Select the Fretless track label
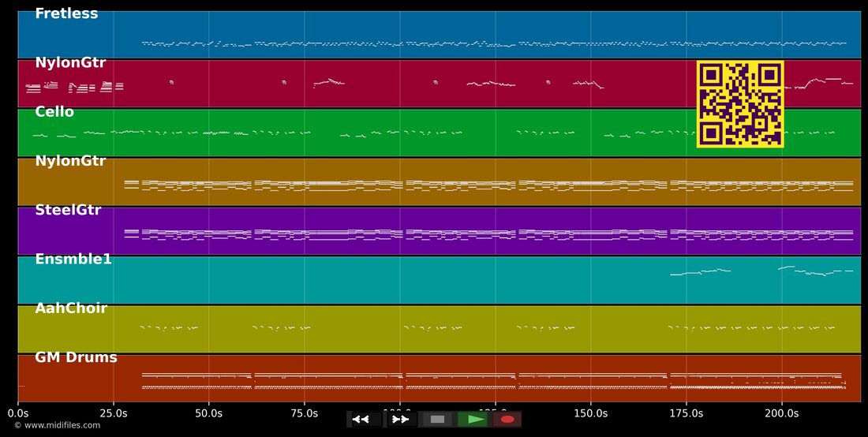Image resolution: width=868 pixels, height=437 pixels. [x=66, y=14]
